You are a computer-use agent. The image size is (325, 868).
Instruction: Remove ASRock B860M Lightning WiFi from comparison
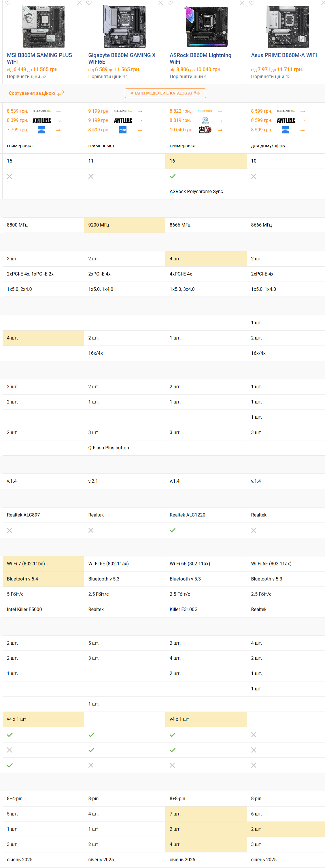click(x=242, y=3)
